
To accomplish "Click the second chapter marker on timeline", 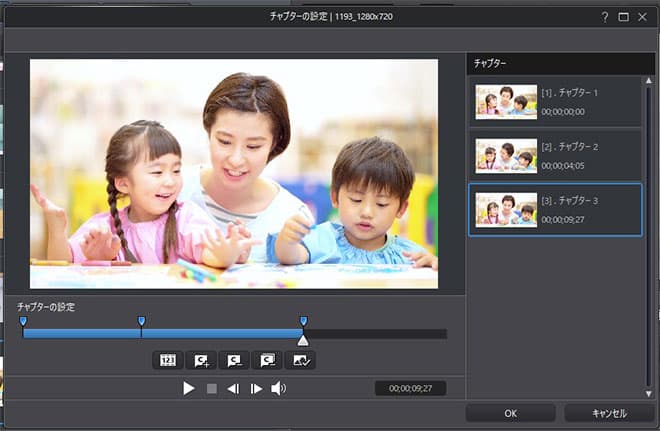I will tap(141, 321).
